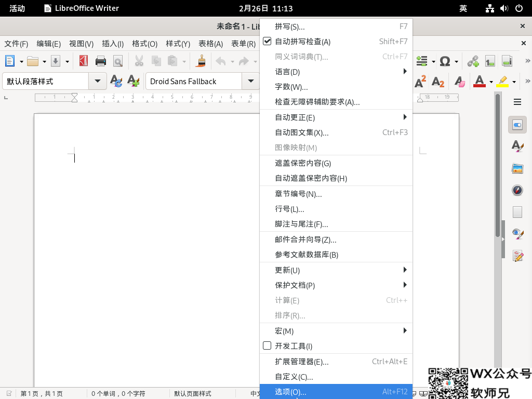
Task: Open special character dropdown arrow
Action: tap(456, 62)
